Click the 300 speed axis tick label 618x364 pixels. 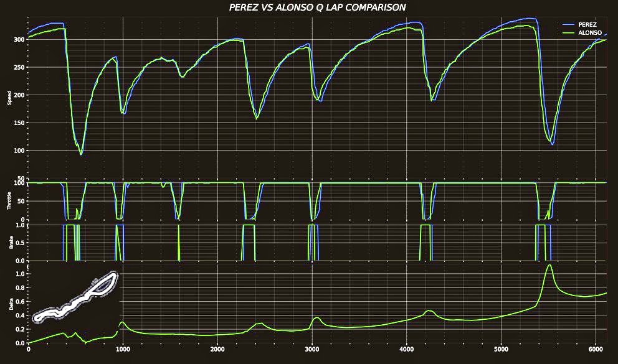20,40
